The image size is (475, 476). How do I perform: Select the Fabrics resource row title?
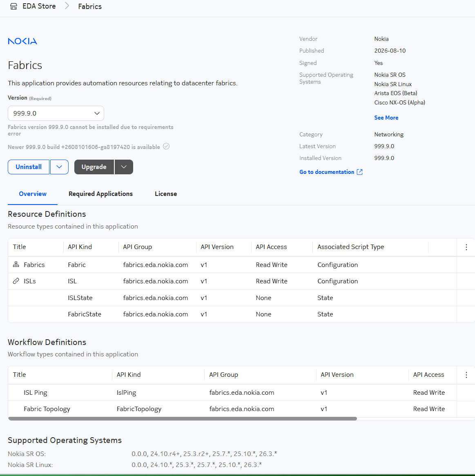(x=34, y=265)
